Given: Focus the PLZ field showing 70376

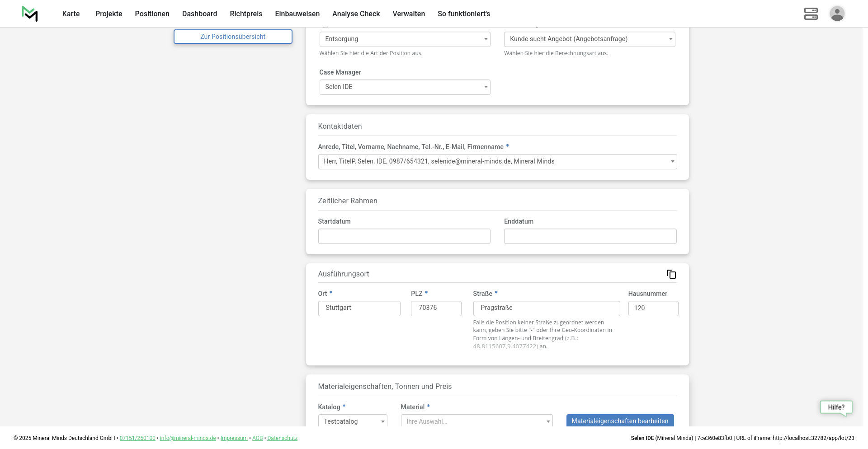Looking at the screenshot, I should pyautogui.click(x=436, y=308).
